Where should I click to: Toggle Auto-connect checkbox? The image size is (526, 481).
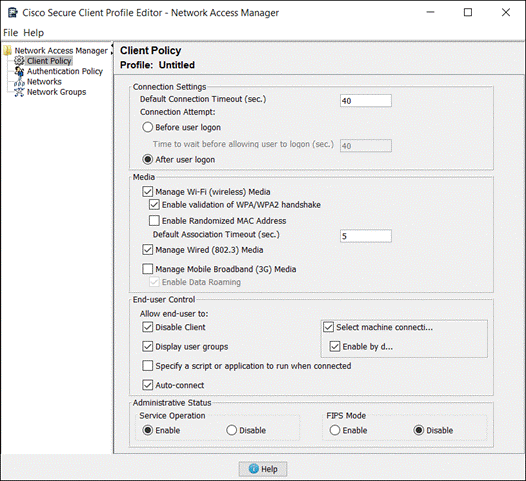148,385
